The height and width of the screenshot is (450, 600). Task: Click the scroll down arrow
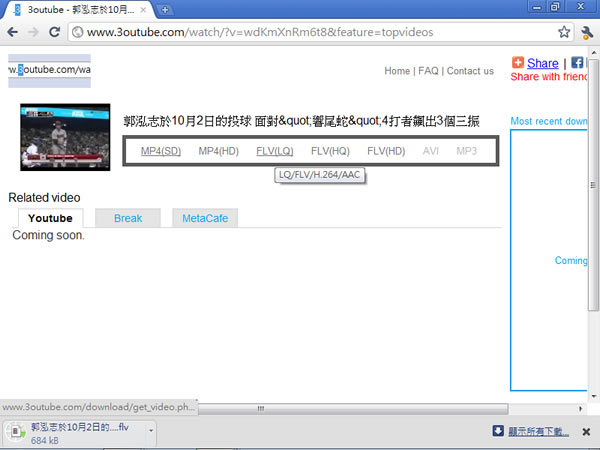pyautogui.click(x=593, y=396)
